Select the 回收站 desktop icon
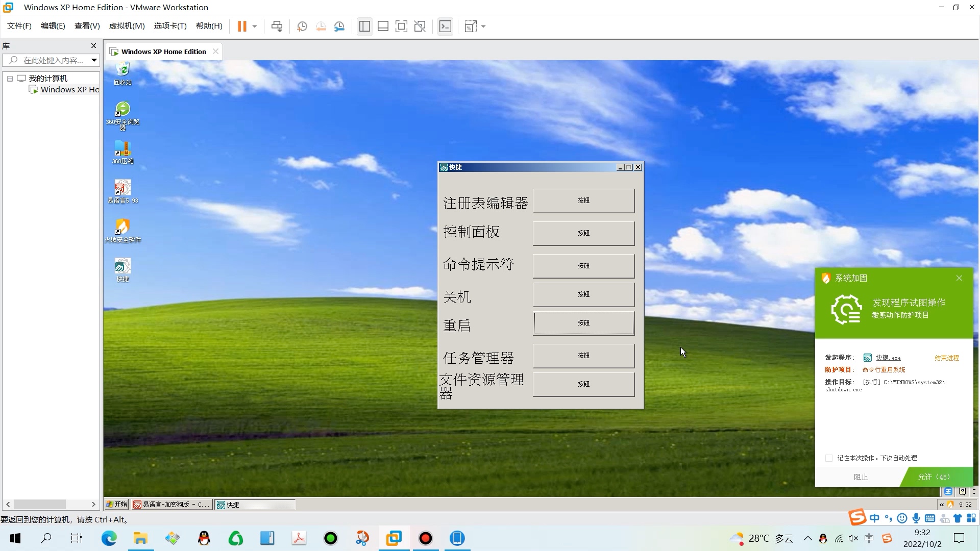 [x=122, y=73]
